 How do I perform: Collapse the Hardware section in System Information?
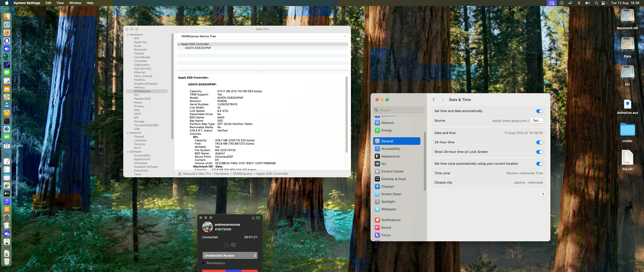tap(128, 35)
